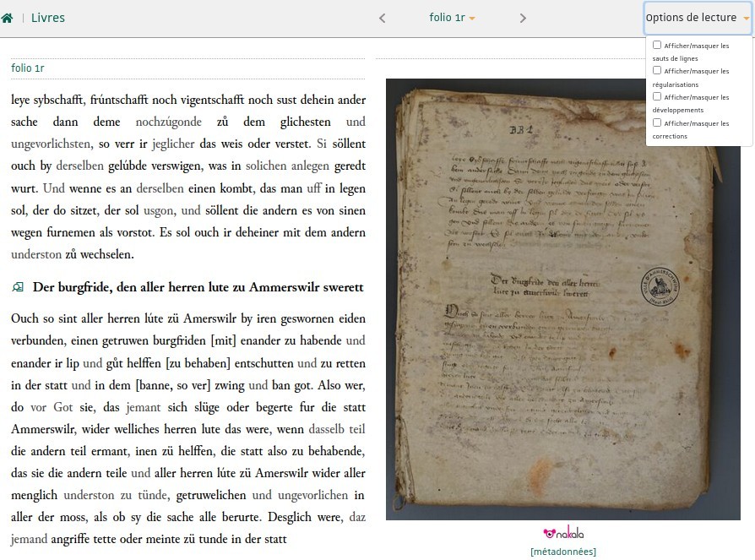Open the [métadonnées] link
755x560 pixels.
(563, 552)
